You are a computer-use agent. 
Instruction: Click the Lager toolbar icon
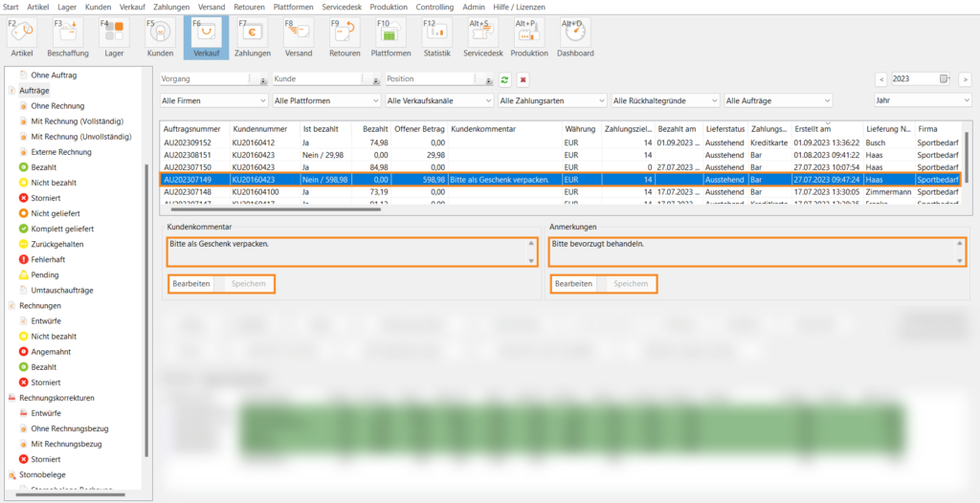click(113, 33)
